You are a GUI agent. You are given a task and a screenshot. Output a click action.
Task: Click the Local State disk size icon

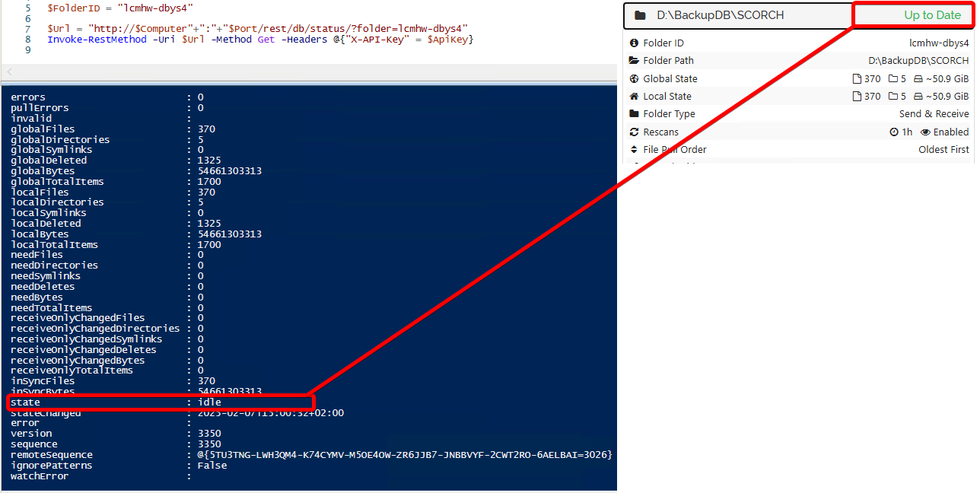(918, 97)
